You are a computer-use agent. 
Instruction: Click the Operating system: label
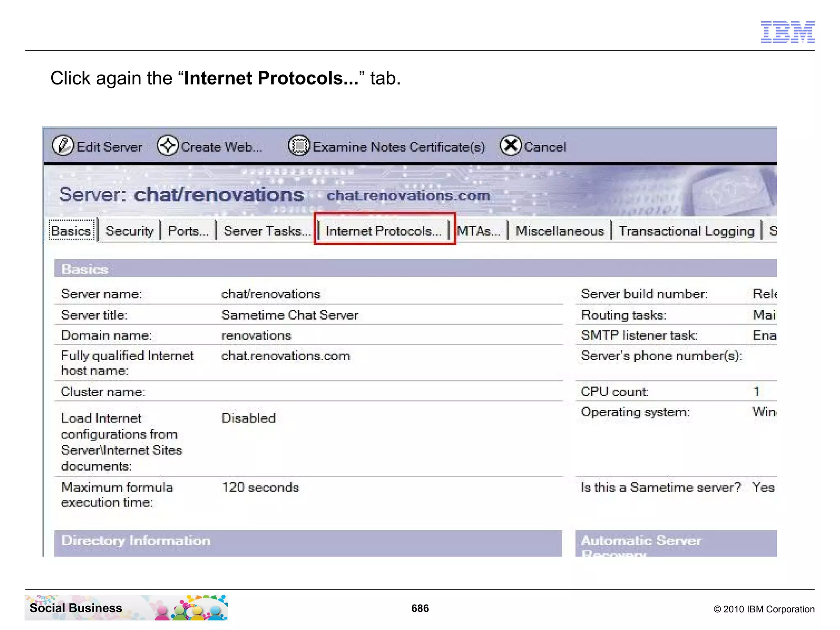click(x=635, y=412)
